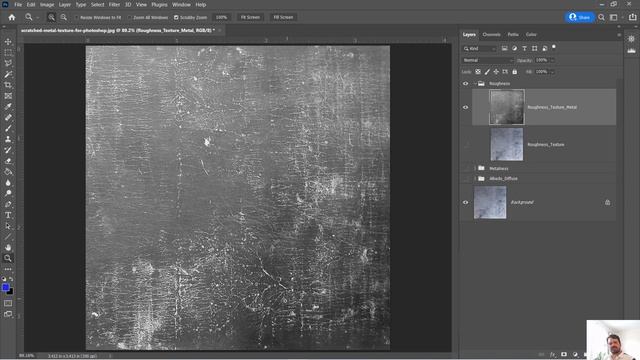The image size is (640, 360).
Task: Lock transparent pixels
Action: pos(478,72)
